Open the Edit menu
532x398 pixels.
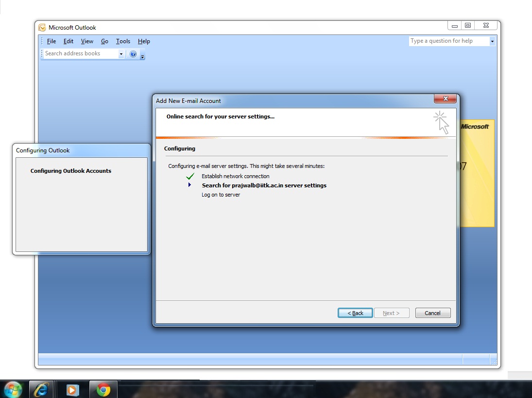pyautogui.click(x=68, y=41)
